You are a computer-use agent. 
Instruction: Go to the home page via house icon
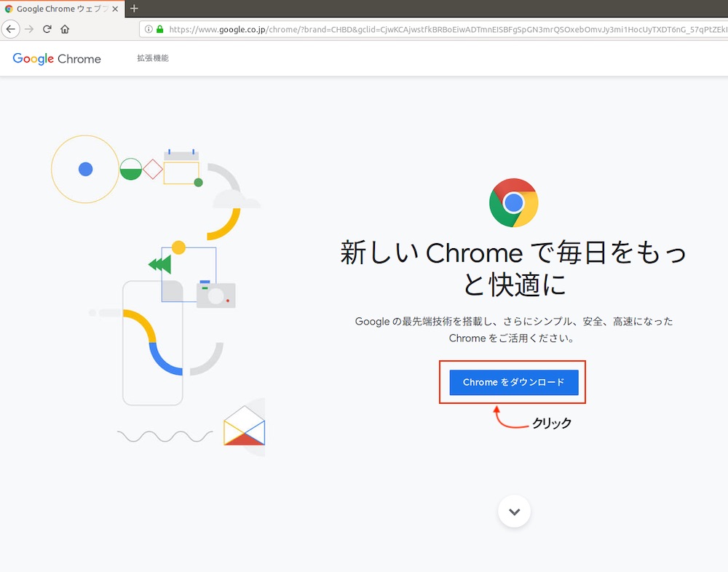[x=65, y=29]
